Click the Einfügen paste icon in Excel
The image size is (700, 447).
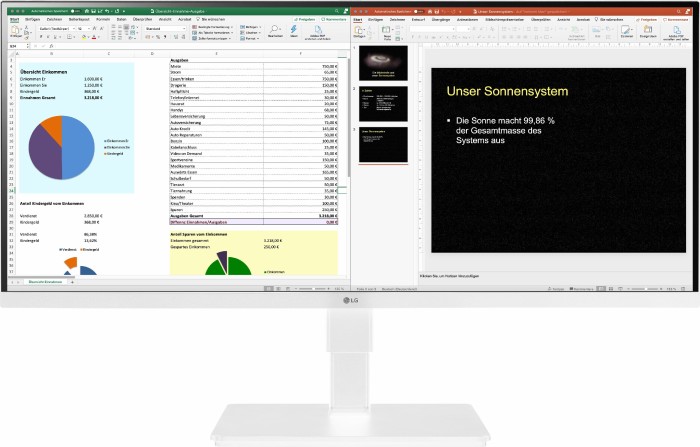click(13, 32)
